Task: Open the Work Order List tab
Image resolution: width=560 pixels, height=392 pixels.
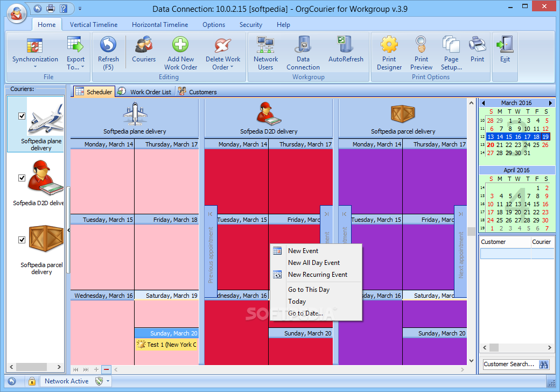Action: point(146,92)
